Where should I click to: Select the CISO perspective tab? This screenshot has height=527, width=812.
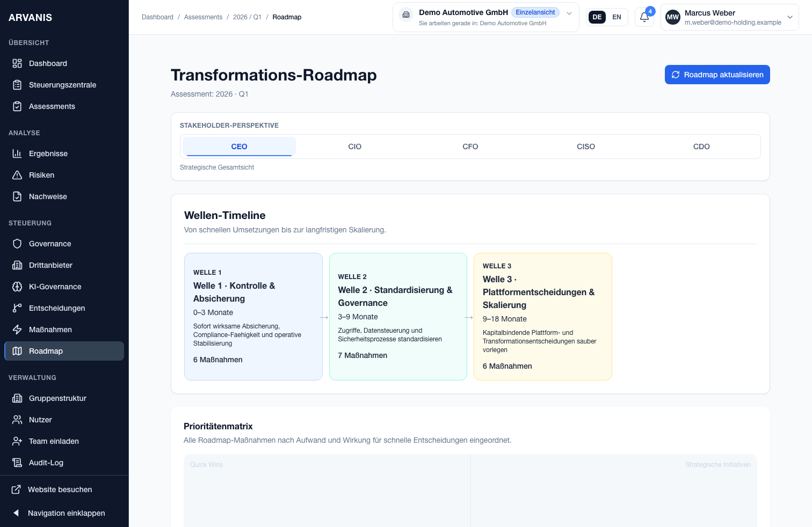point(586,146)
